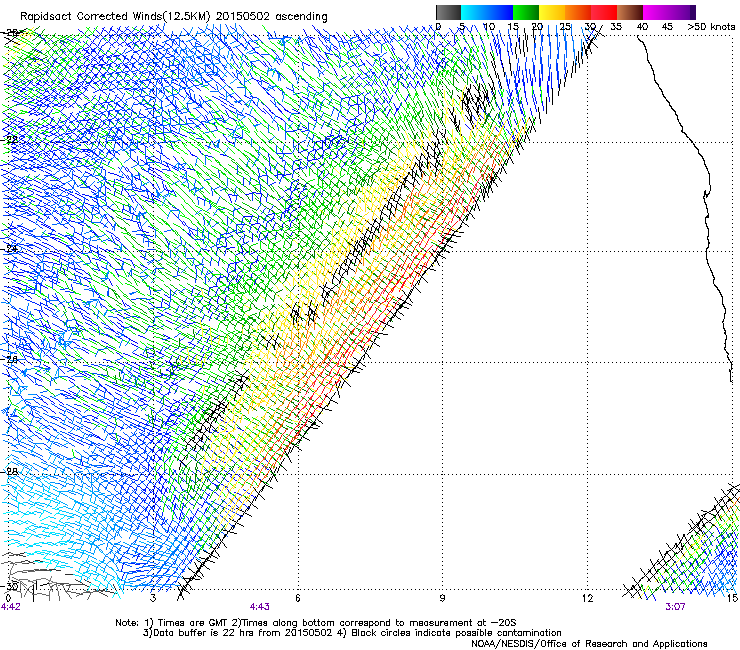The height and width of the screenshot is (650, 740).
Task: Click the '40' legend scale label
Action: (x=642, y=27)
